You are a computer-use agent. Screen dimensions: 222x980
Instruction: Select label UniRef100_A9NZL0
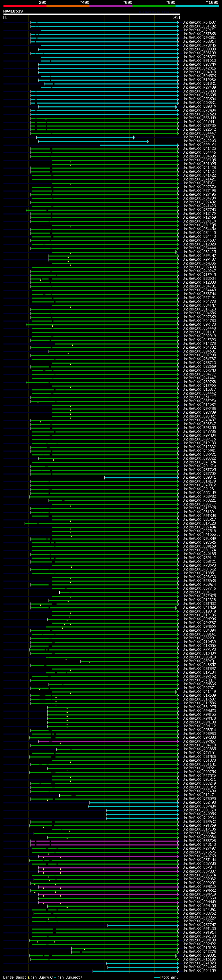(x=199, y=886)
